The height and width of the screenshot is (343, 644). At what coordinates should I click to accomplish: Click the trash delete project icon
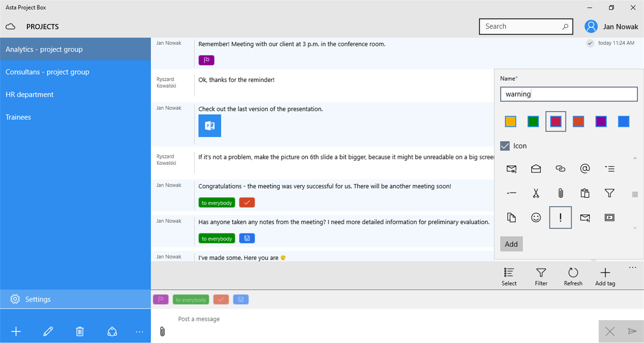(80, 331)
